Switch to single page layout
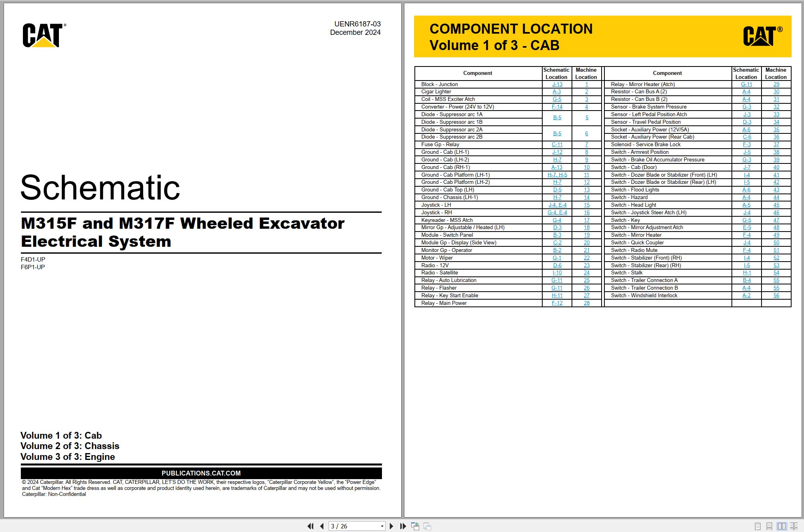The height and width of the screenshot is (532, 804). 757,526
